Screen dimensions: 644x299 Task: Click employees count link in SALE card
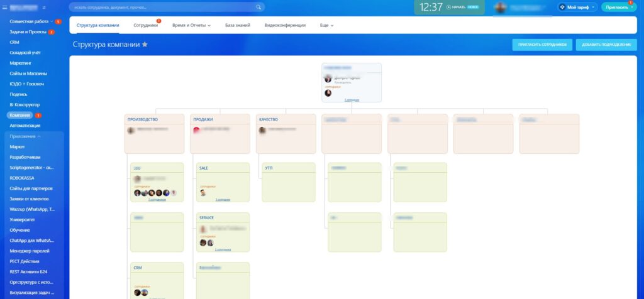223,200
